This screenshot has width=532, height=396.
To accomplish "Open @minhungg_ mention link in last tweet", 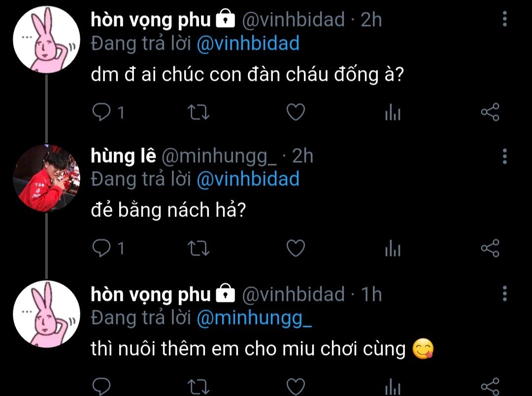I will click(x=254, y=318).
